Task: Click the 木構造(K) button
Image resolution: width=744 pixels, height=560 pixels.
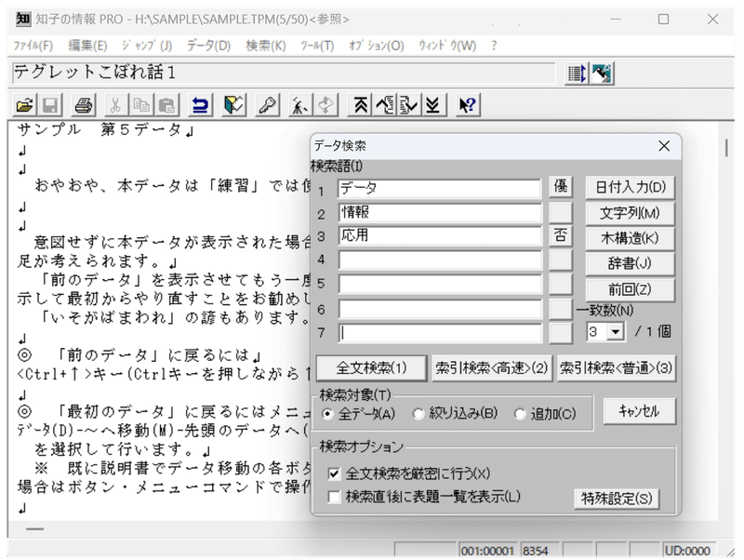Action: point(631,238)
